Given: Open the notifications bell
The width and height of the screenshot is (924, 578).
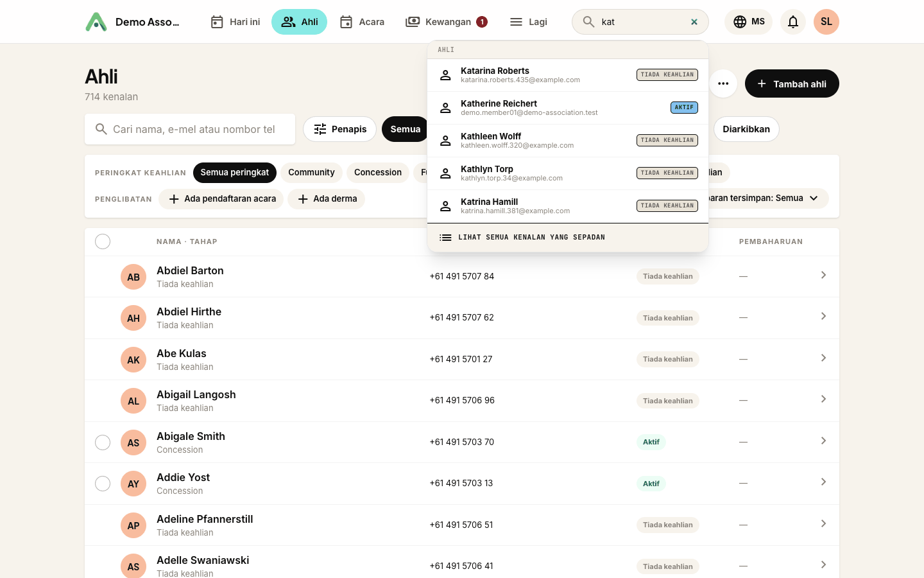Looking at the screenshot, I should click(x=793, y=22).
